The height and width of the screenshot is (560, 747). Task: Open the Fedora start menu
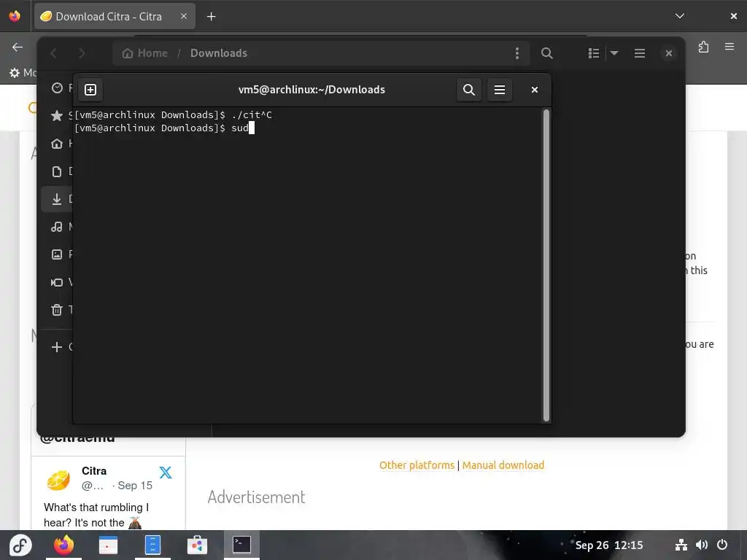20,545
